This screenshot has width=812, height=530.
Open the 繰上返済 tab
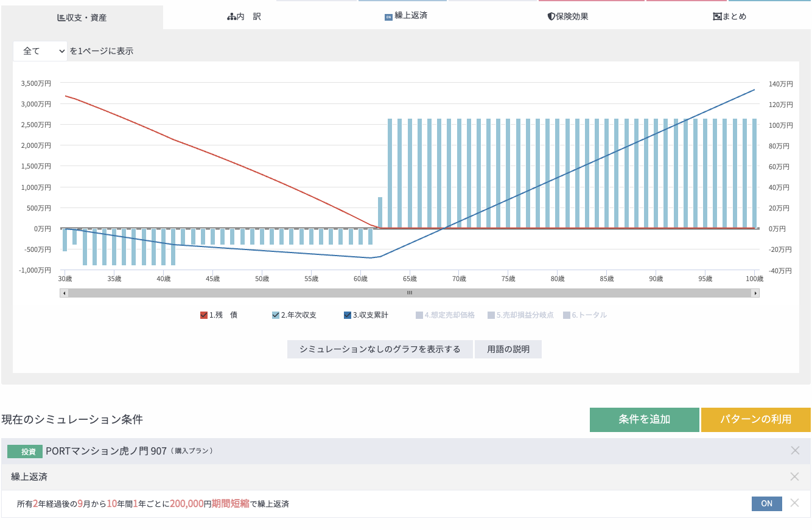click(x=405, y=16)
